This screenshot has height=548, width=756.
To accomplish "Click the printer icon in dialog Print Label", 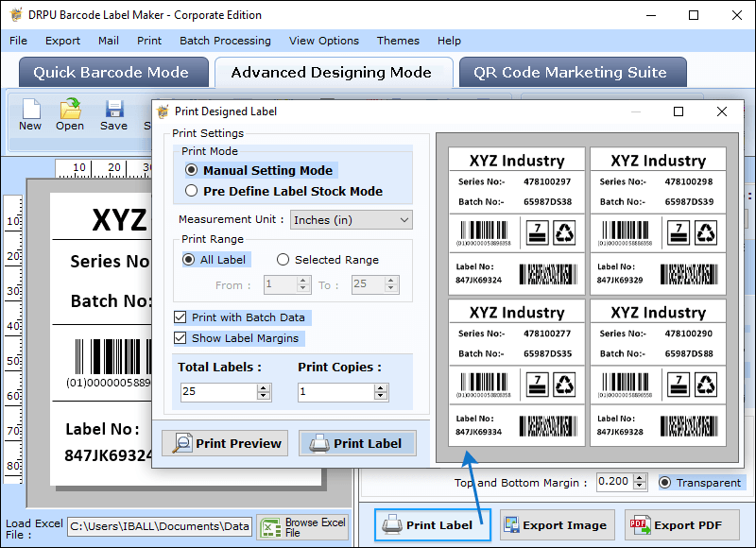I will click(x=319, y=443).
